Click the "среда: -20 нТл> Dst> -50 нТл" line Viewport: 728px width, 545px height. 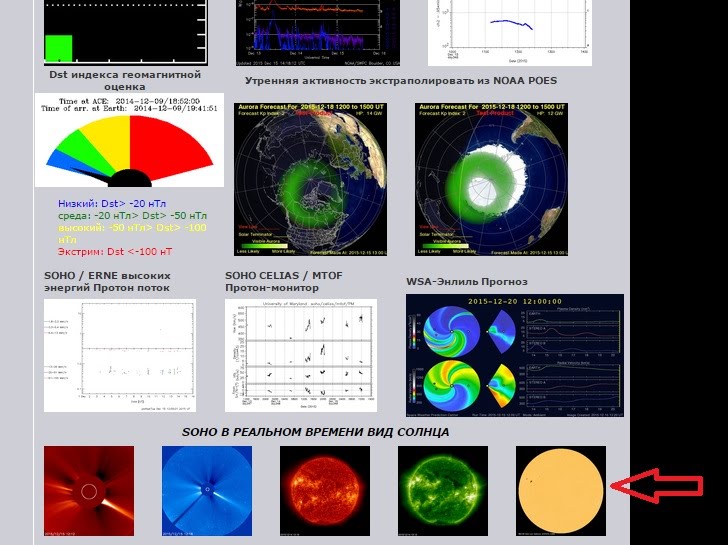132,215
